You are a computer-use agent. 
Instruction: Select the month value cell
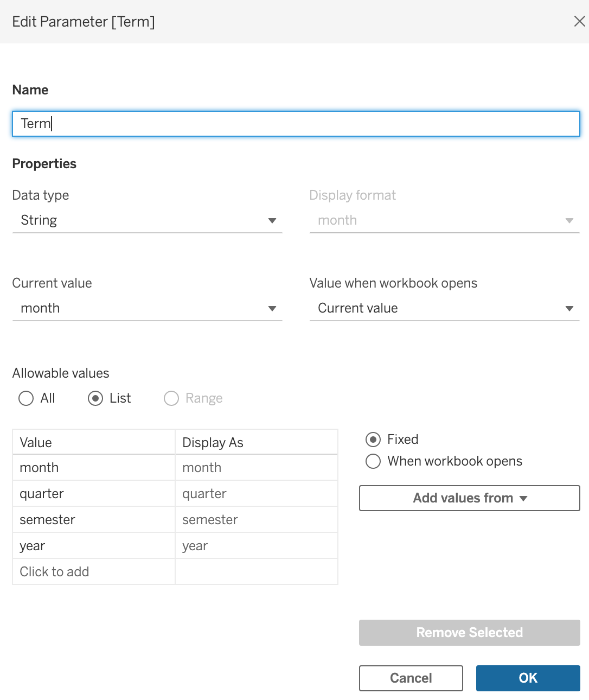(94, 468)
